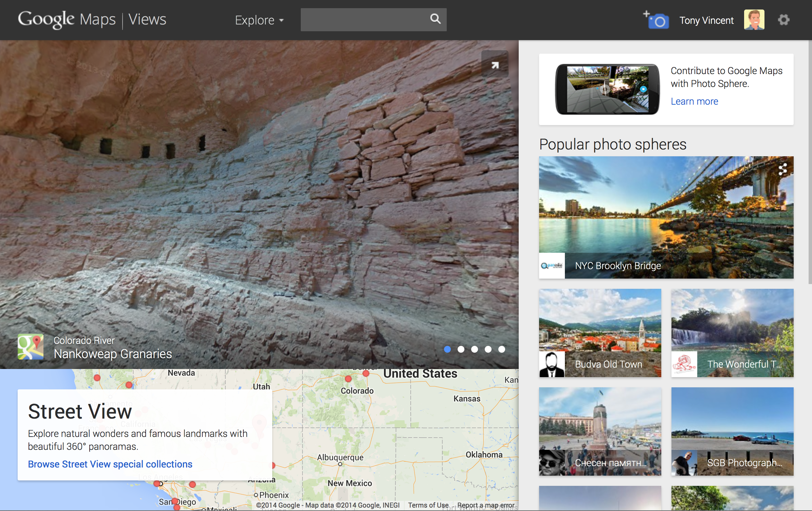812x511 pixels.
Task: Click author avatar on SGB Photograph...
Action: click(684, 463)
